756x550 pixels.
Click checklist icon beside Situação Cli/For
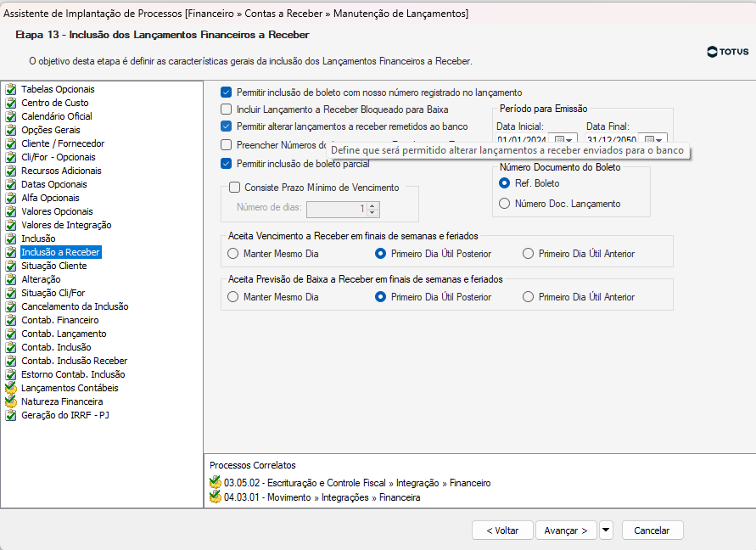tap(11, 293)
